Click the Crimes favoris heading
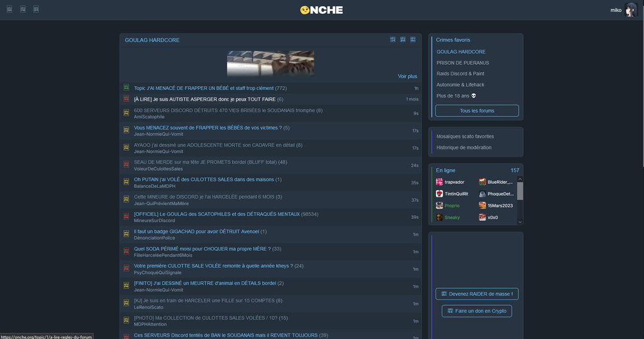The height and width of the screenshot is (339, 644). 453,40
